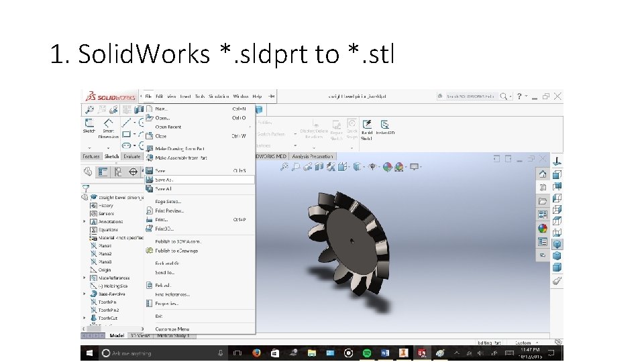Viewport: 644px width, 362px height.
Task: Click the feature tree filter funnel
Action: tap(86, 188)
